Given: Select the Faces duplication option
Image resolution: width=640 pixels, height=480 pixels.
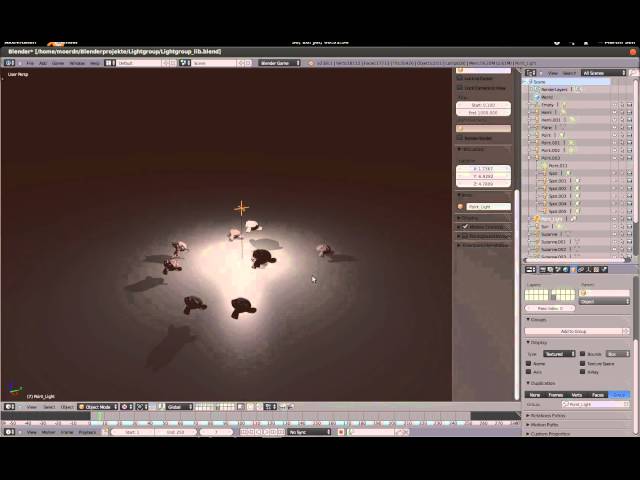Looking at the screenshot, I should click(x=598, y=395).
